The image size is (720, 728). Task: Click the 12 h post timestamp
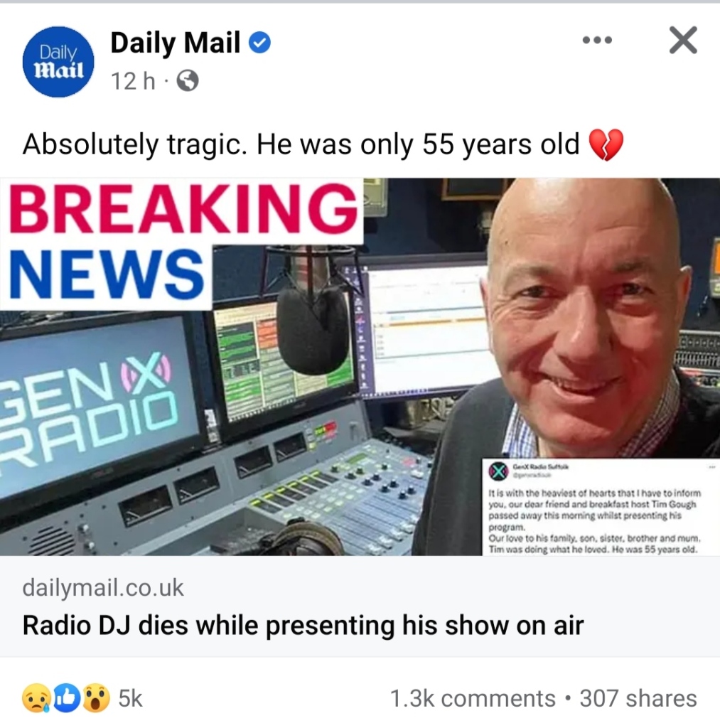[132, 81]
